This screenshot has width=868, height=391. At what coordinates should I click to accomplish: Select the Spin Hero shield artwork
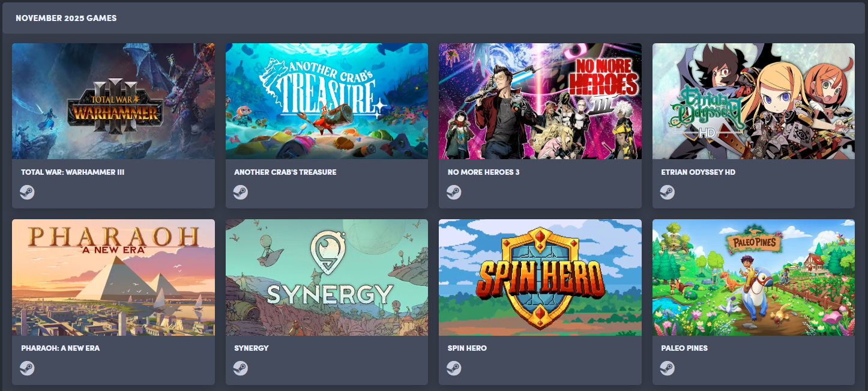pos(540,277)
